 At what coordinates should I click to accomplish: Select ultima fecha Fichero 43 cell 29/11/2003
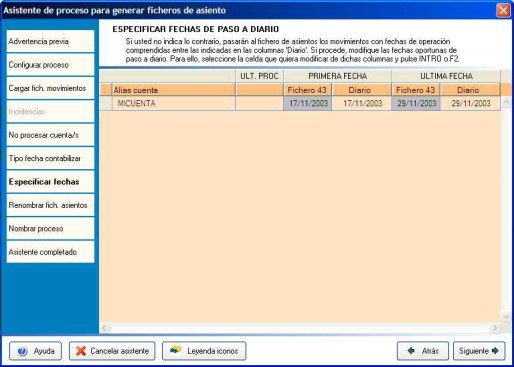pyautogui.click(x=416, y=103)
